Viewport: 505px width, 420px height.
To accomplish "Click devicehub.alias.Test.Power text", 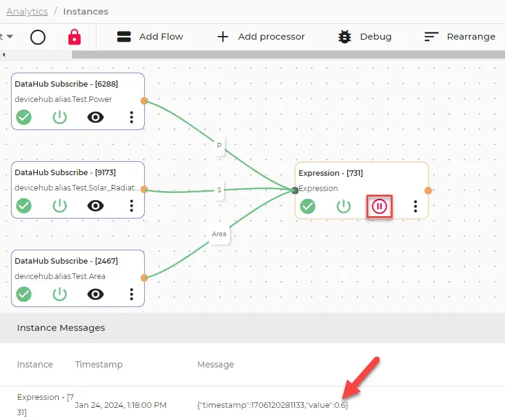I will point(63,100).
